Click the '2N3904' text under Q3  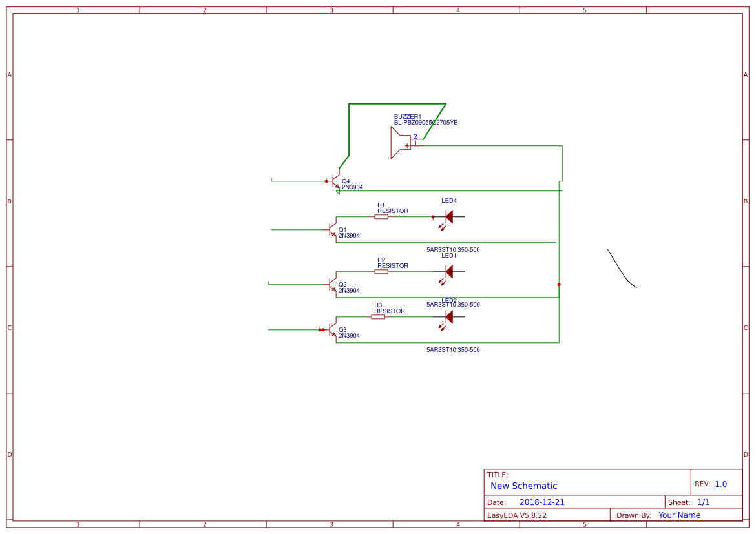(x=349, y=336)
